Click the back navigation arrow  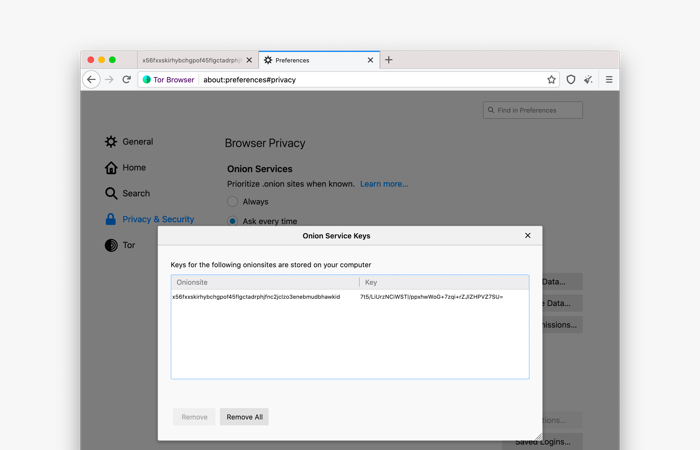(x=91, y=80)
